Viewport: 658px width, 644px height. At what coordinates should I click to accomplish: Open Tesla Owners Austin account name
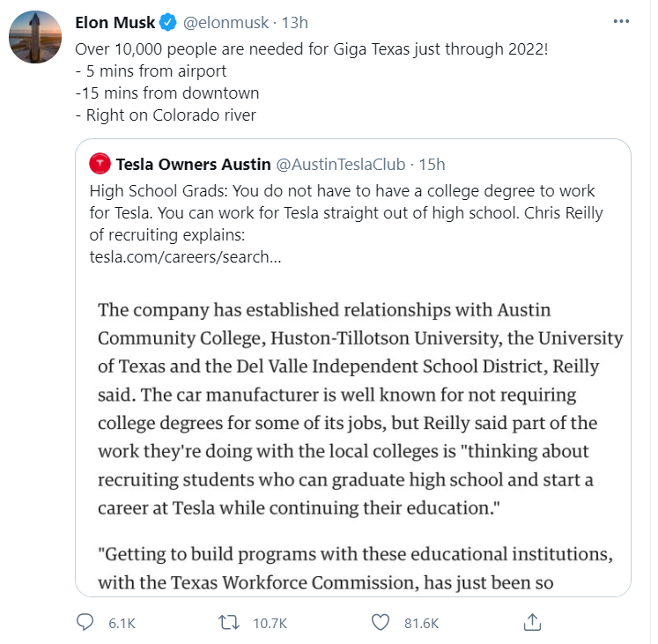coord(193,164)
